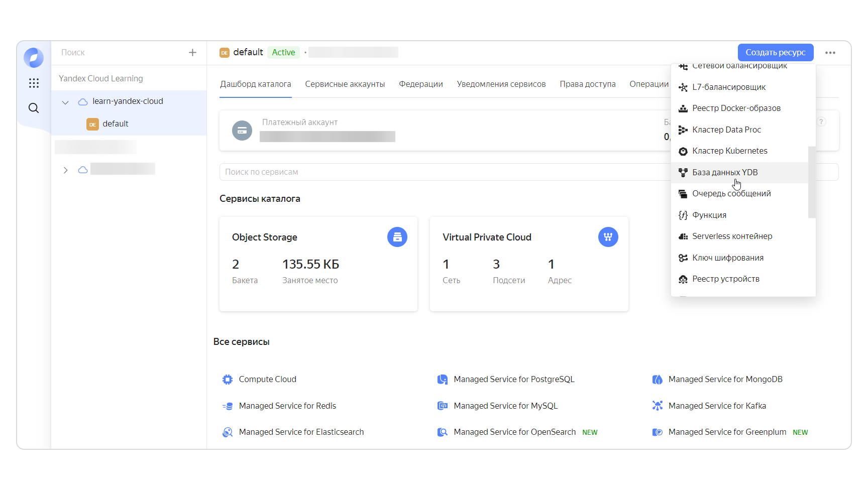The height and width of the screenshot is (490, 868).
Task: Open the Операции tab
Action: [649, 84]
